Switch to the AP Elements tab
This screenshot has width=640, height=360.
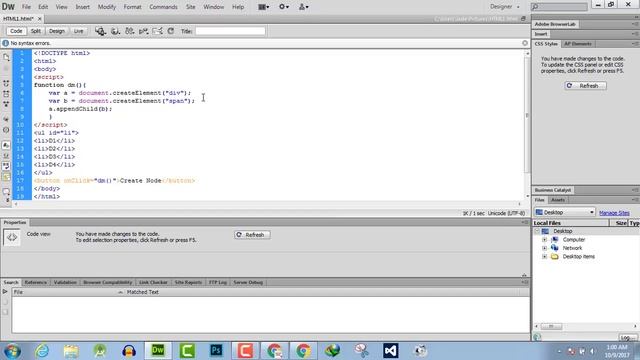578,44
